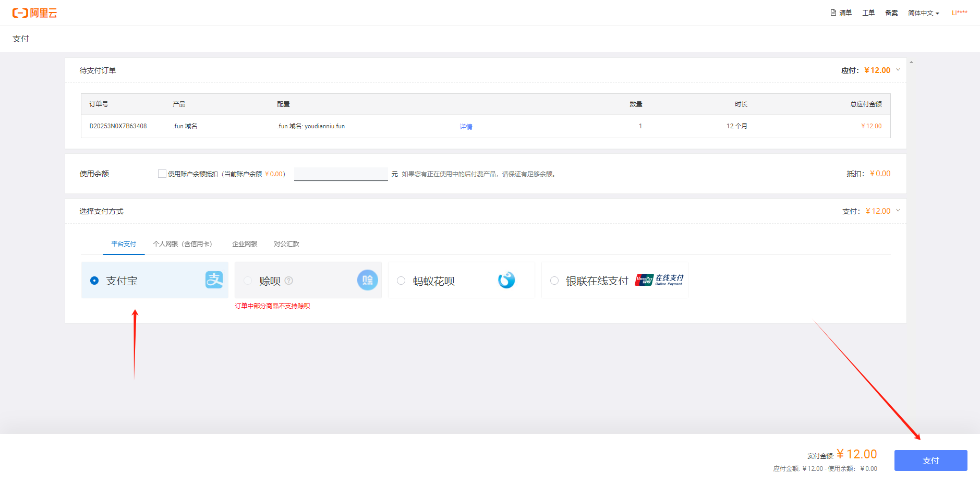
Task: Open the 详情 order details link
Action: tap(466, 126)
